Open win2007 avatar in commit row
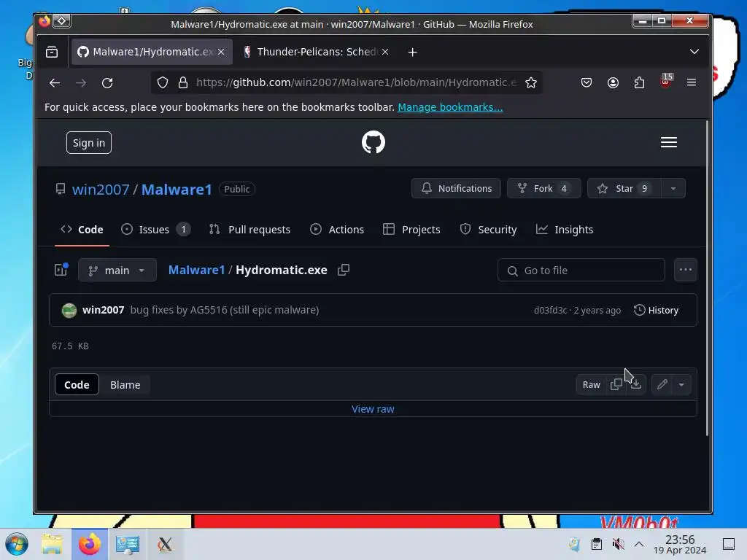 point(69,311)
